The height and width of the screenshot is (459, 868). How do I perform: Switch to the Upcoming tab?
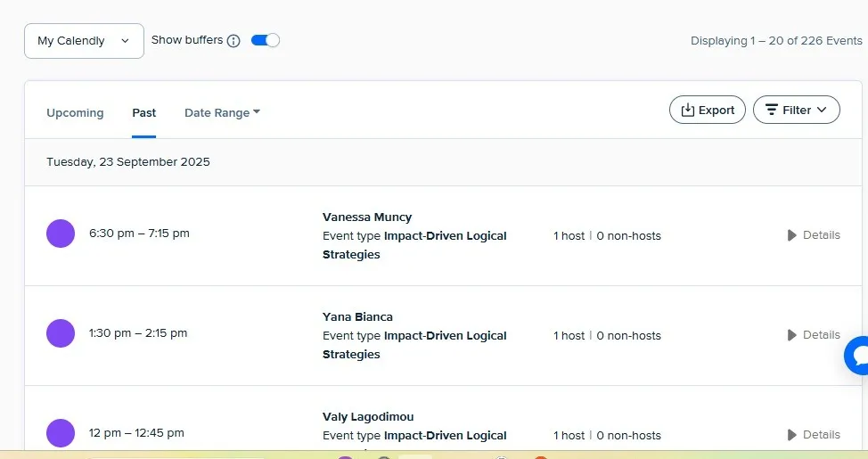[x=75, y=112]
